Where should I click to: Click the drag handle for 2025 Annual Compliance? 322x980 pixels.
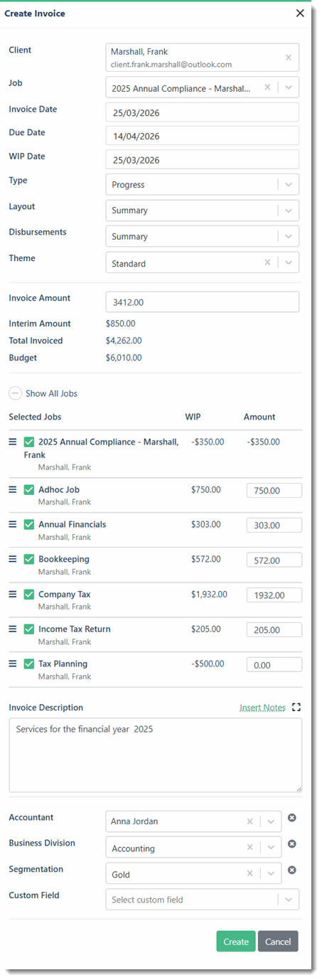pos(12,442)
